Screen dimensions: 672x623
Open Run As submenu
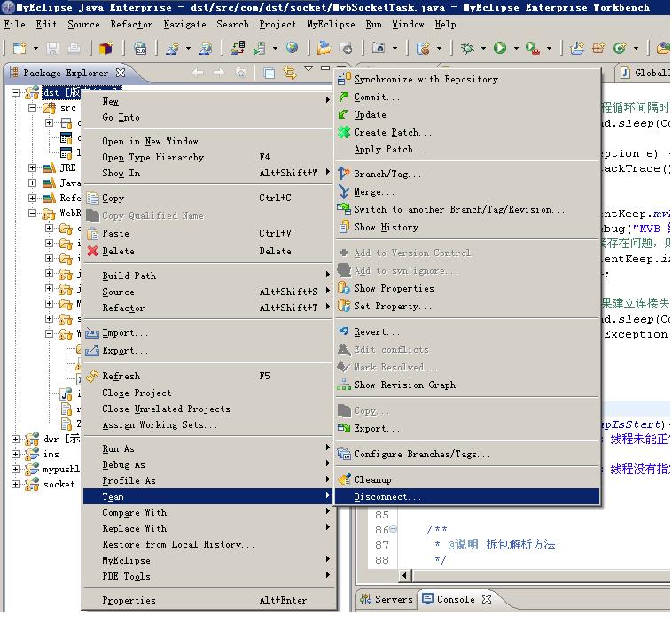(208, 448)
